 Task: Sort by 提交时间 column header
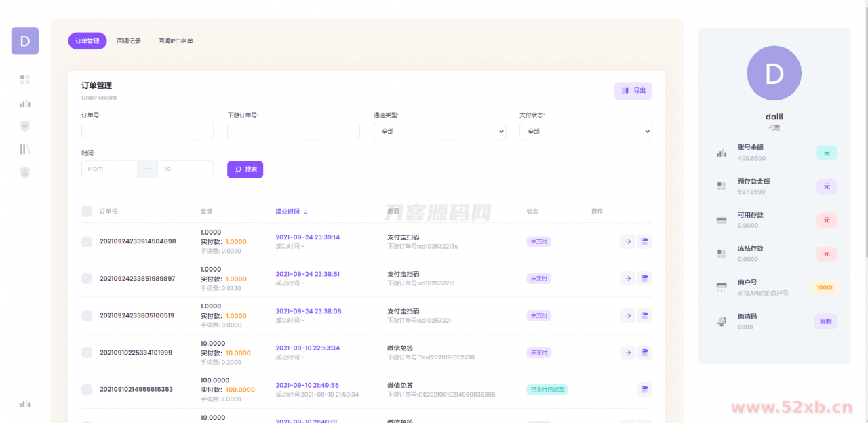(291, 211)
